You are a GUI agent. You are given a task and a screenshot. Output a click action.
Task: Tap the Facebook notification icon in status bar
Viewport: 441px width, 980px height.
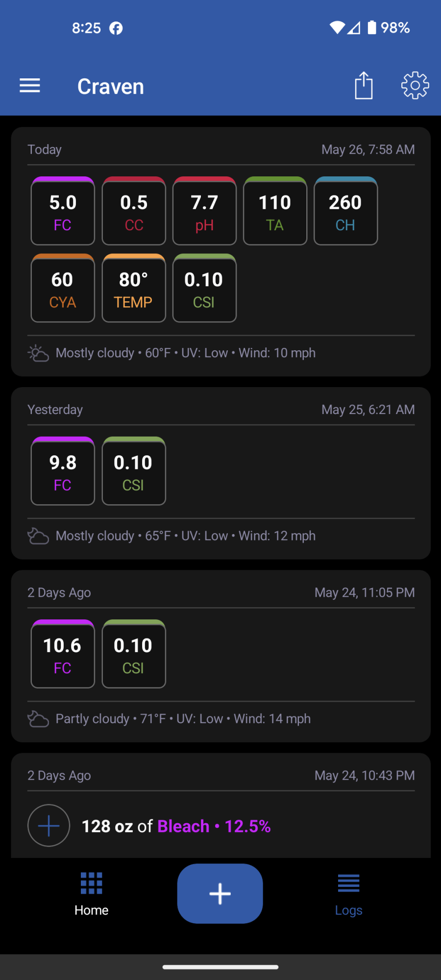pyautogui.click(x=116, y=28)
